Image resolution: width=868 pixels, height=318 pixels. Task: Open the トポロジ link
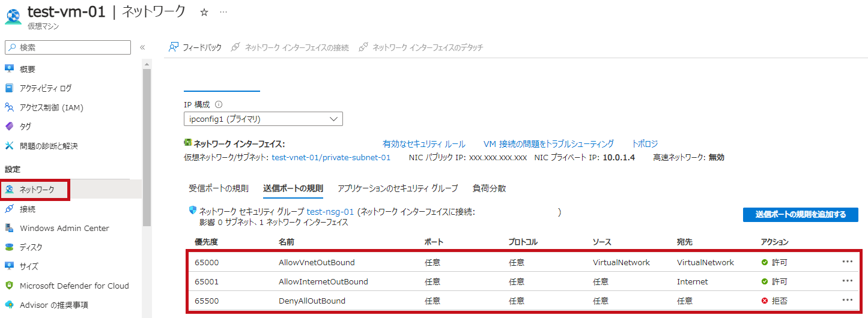645,144
